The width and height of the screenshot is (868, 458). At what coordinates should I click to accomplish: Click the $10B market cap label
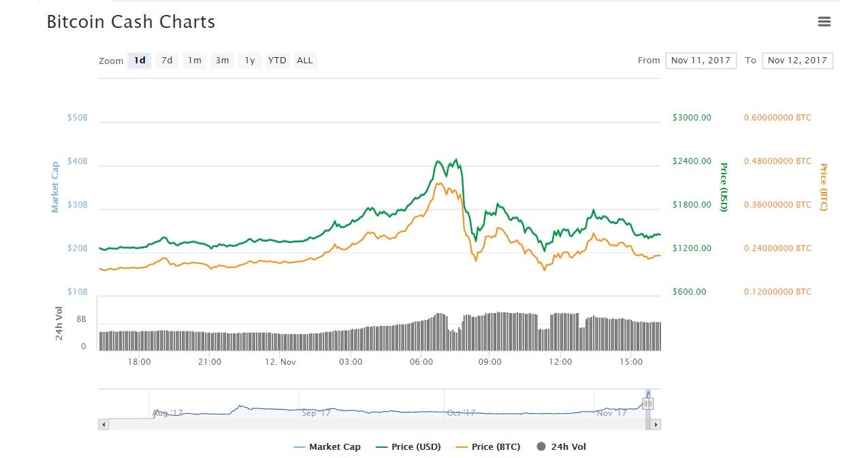pos(78,292)
